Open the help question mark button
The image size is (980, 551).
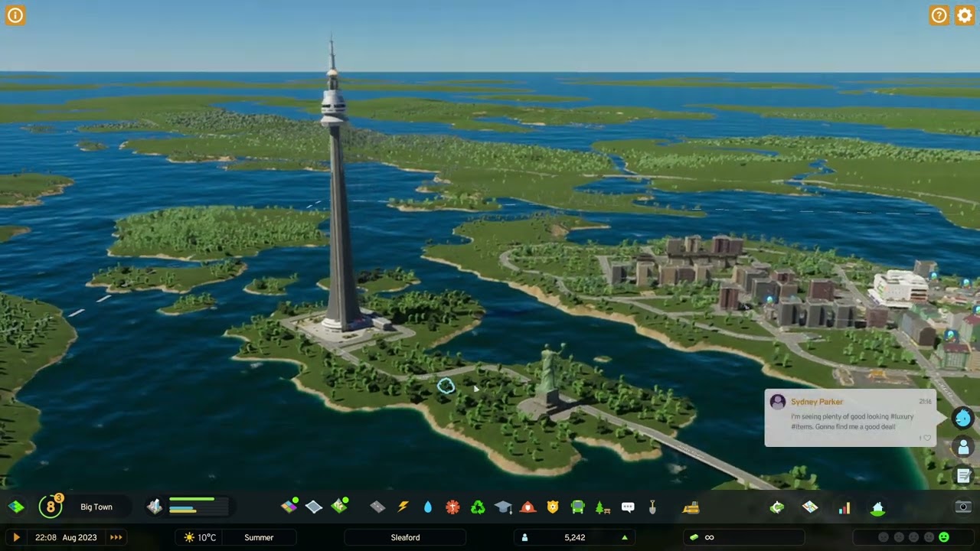[939, 15]
